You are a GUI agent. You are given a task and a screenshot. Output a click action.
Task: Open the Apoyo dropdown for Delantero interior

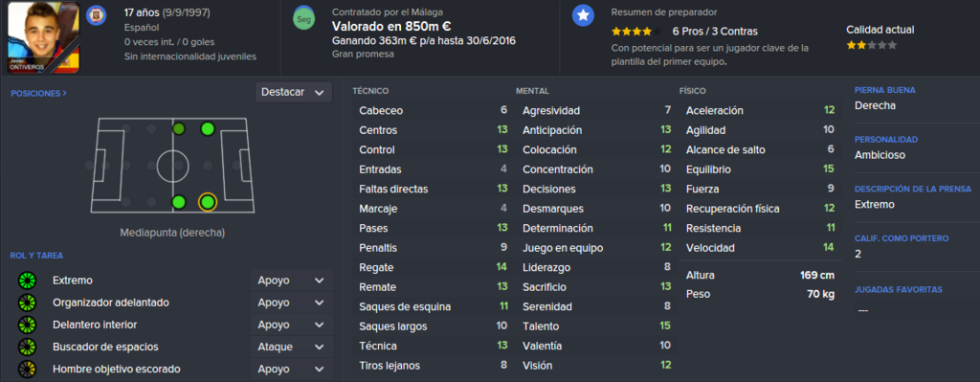coord(291,326)
